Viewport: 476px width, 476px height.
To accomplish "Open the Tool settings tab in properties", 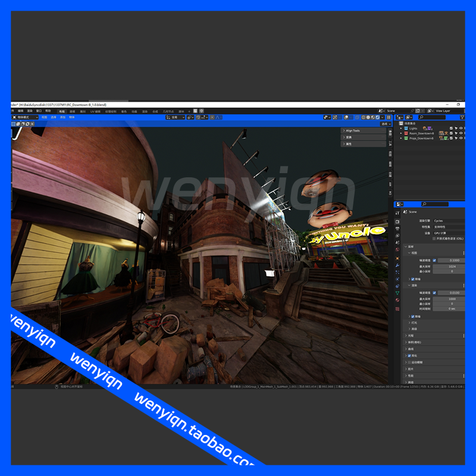I will [x=397, y=213].
